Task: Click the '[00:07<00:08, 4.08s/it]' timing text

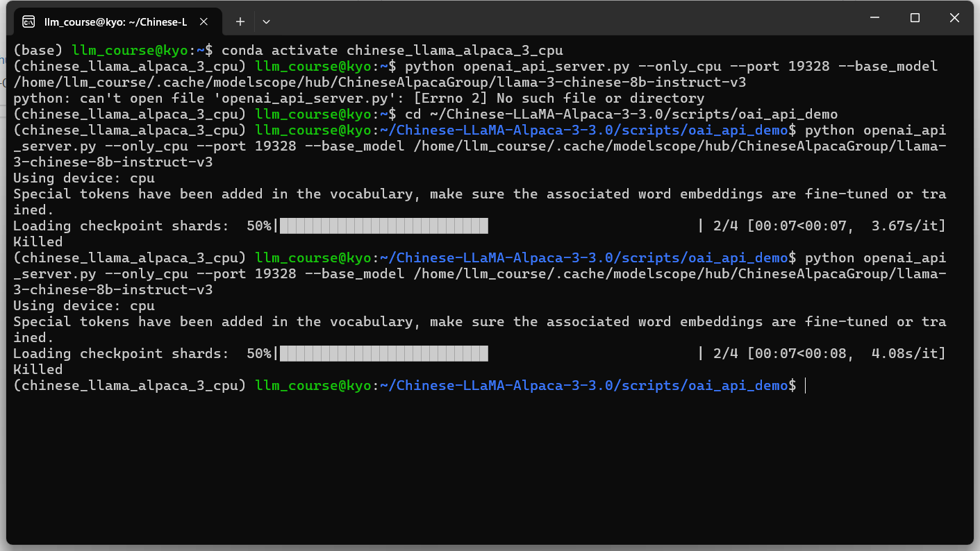Action: click(x=847, y=353)
